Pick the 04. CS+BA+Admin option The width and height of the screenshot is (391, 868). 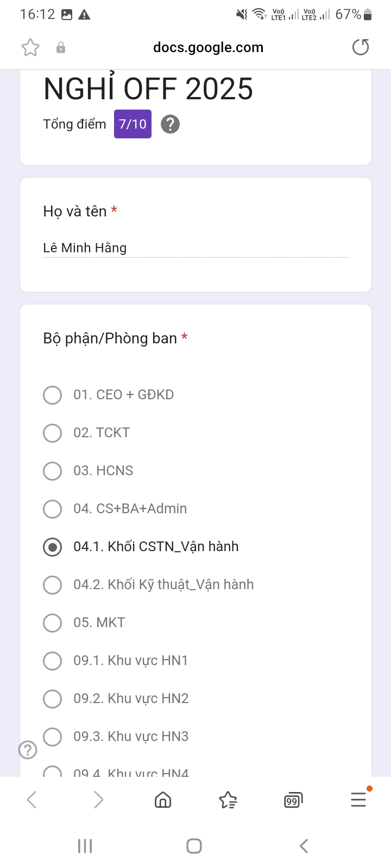click(x=53, y=509)
